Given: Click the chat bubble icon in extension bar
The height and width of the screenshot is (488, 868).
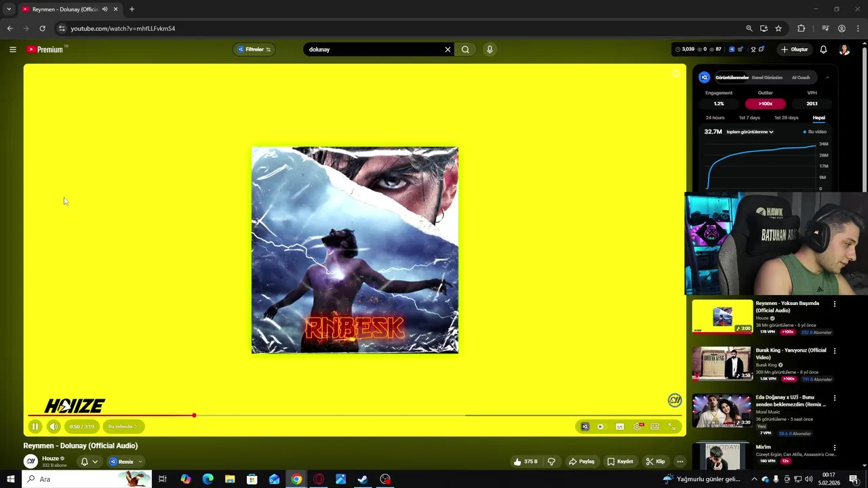Looking at the screenshot, I should point(761,49).
